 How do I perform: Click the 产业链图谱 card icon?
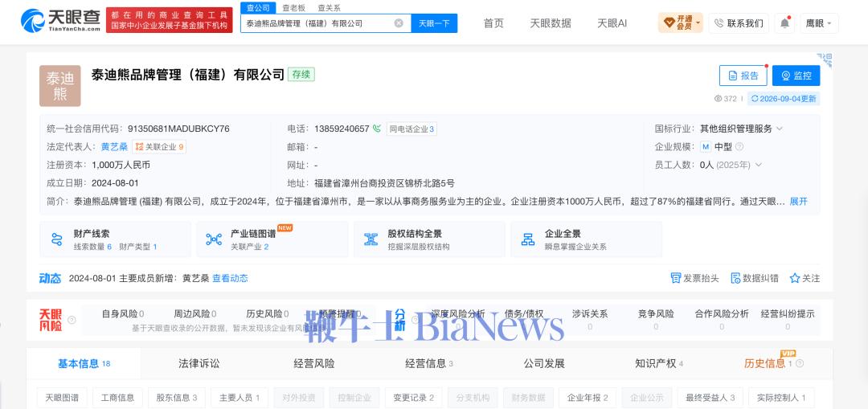click(214, 239)
